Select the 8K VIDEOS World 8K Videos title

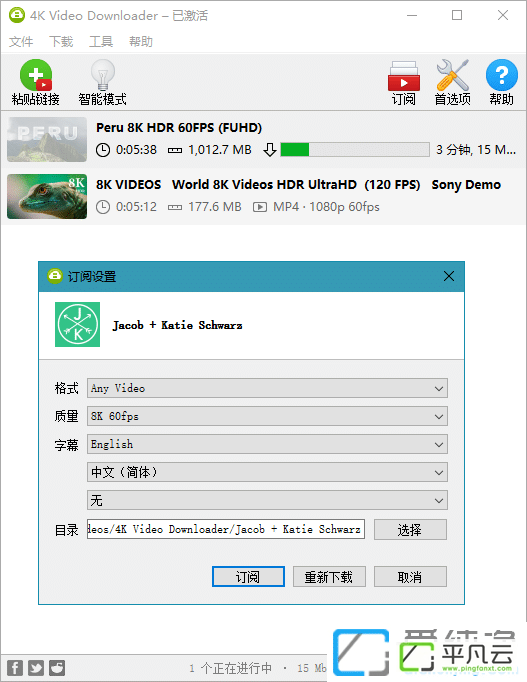click(x=298, y=185)
